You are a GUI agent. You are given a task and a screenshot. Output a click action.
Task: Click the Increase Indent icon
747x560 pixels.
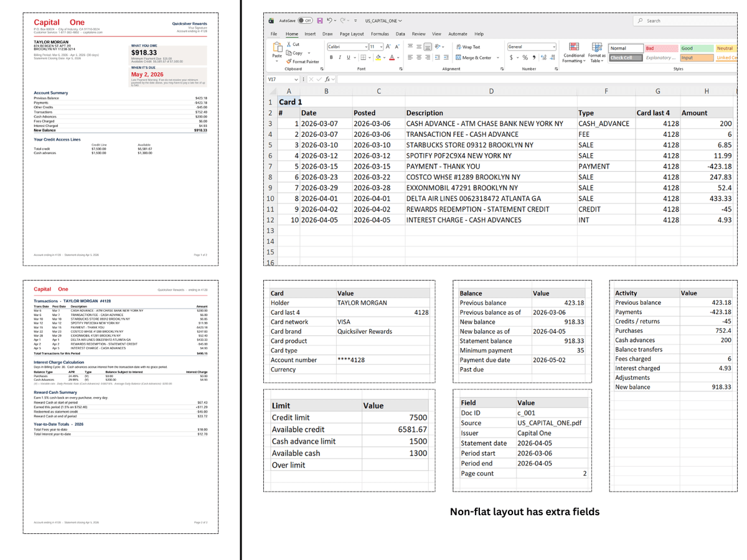446,57
